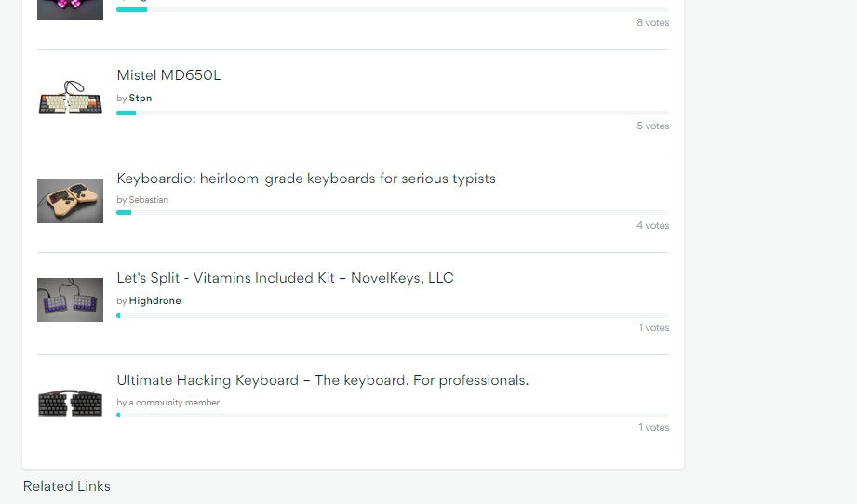Open the Mistel MD650L keyboard thumbnail
The height and width of the screenshot is (504, 857).
coord(70,98)
